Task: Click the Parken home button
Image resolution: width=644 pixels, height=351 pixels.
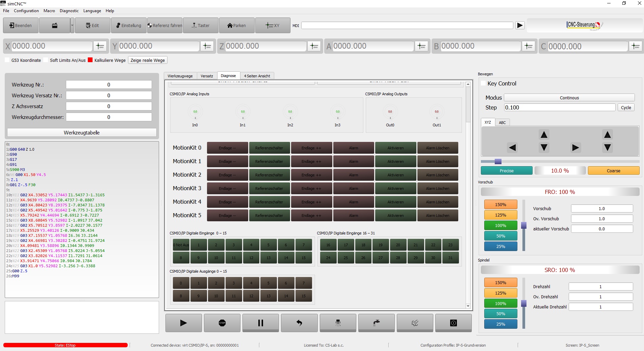Action: (x=236, y=26)
